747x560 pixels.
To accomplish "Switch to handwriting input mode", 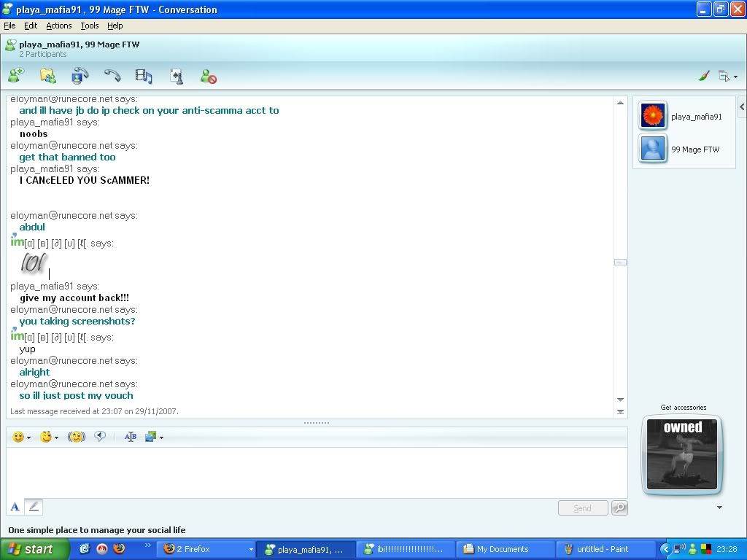I will (x=34, y=507).
